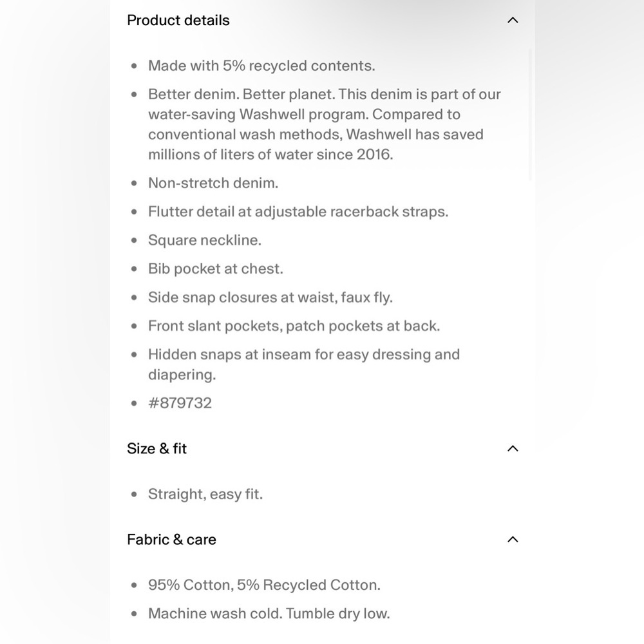
Task: Click the "Made with 5% recycled contents" line
Action: pos(261,66)
